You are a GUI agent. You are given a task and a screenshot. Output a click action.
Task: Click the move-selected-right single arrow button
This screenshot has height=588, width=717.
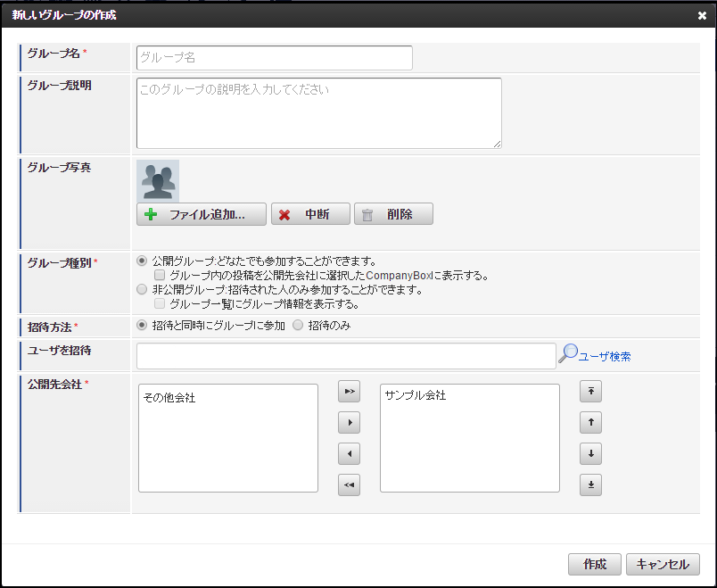(349, 422)
